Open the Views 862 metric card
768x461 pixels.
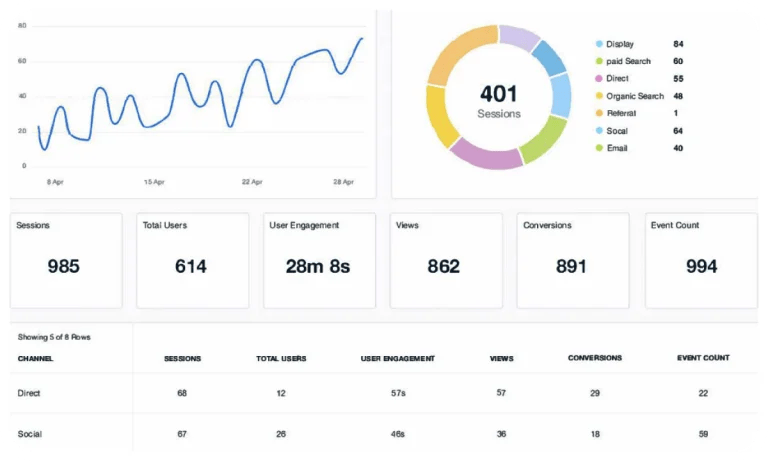[x=446, y=260]
